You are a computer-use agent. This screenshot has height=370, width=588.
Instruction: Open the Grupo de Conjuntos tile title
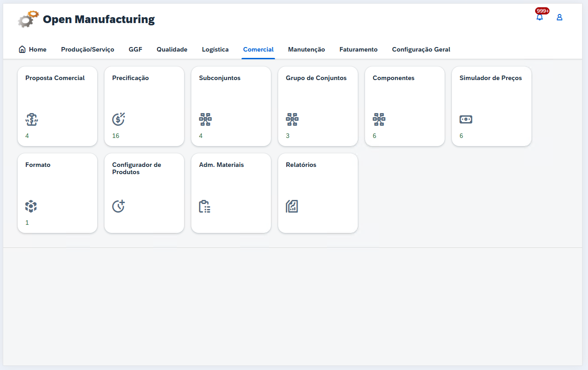(x=316, y=78)
